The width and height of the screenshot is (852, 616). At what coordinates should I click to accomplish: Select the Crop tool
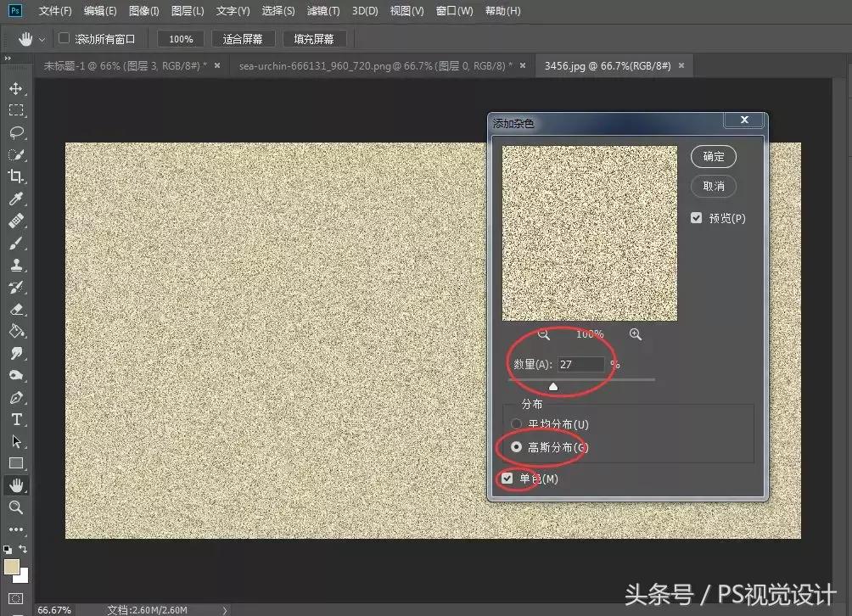(17, 176)
